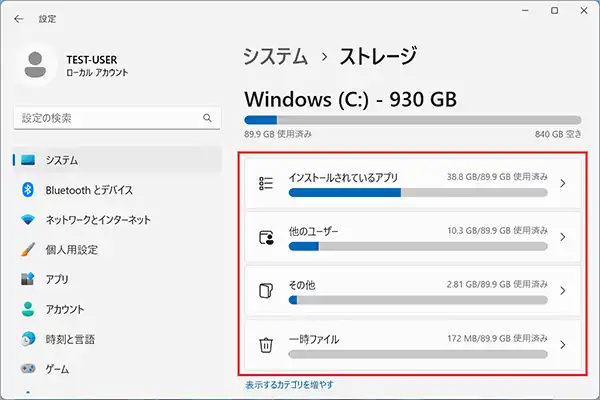The width and height of the screenshot is (600, 400).
Task: Click the 38.8 GB/89.9 GB 使用済み text
Action: pyautogui.click(x=497, y=176)
